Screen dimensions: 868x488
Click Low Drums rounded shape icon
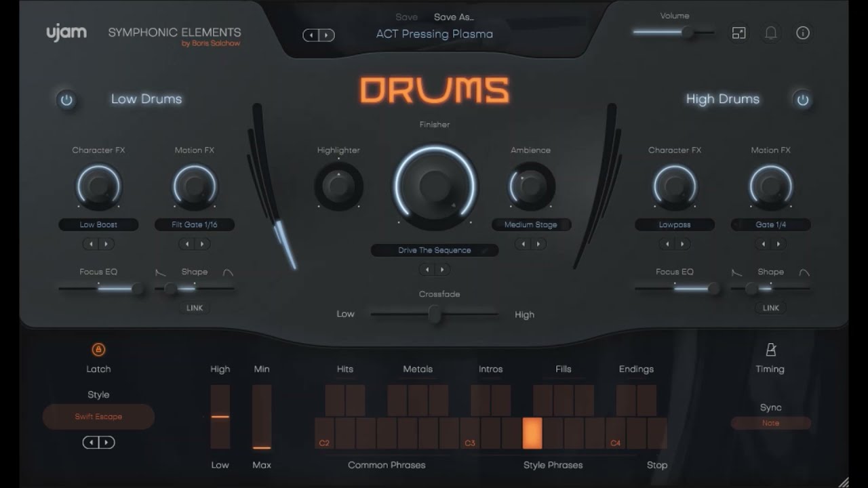point(229,272)
